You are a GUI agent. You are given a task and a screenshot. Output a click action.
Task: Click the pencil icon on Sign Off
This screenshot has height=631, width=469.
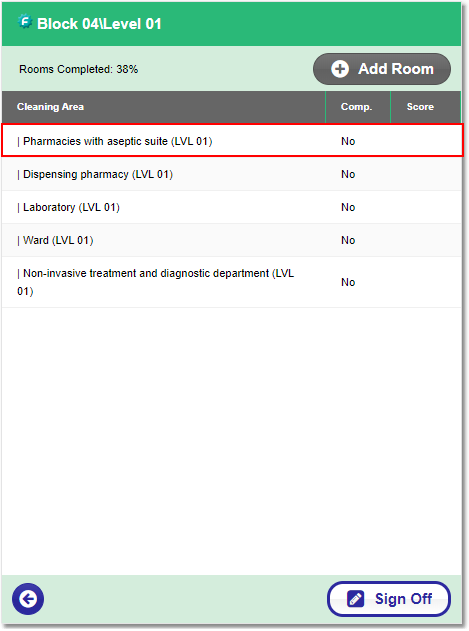(x=355, y=599)
